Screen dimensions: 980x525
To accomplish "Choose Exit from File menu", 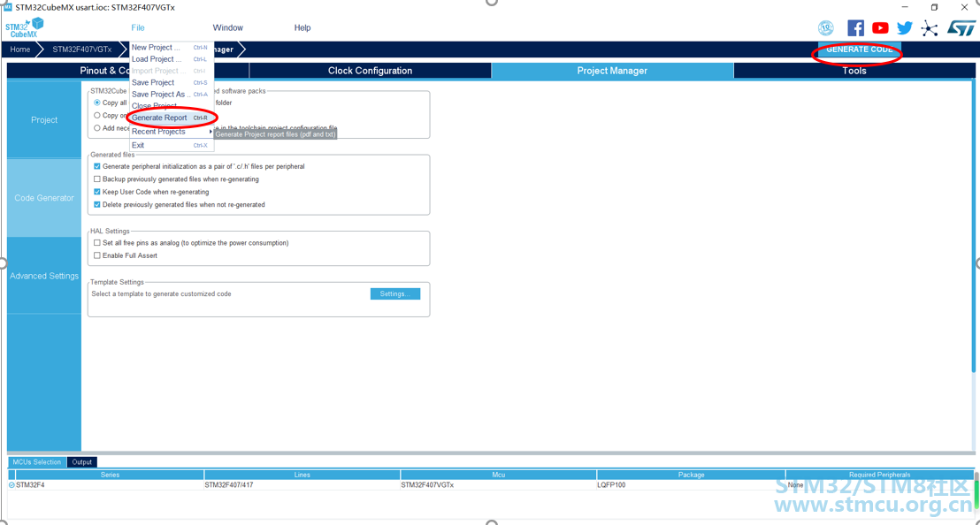I will coord(171,146).
